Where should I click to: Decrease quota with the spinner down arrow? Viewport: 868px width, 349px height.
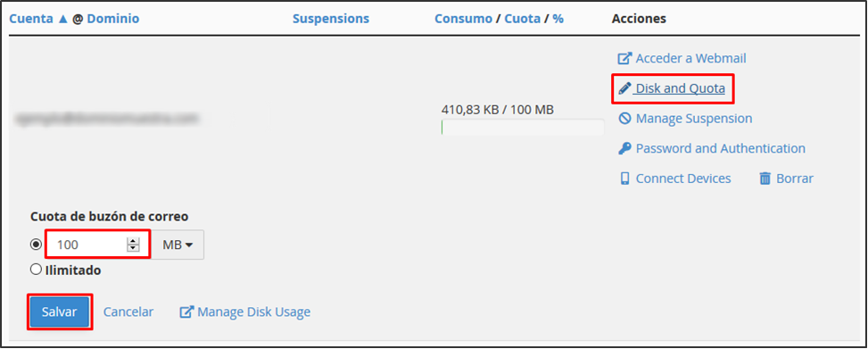[x=133, y=248]
